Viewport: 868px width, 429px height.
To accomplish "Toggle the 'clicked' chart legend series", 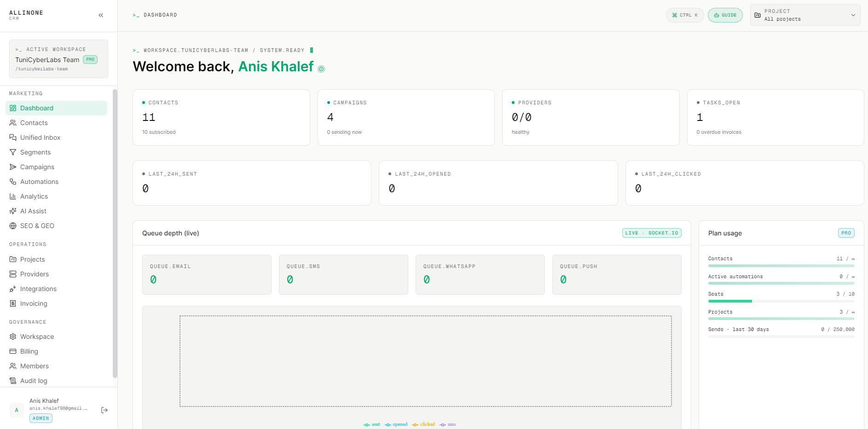I will pos(423,424).
